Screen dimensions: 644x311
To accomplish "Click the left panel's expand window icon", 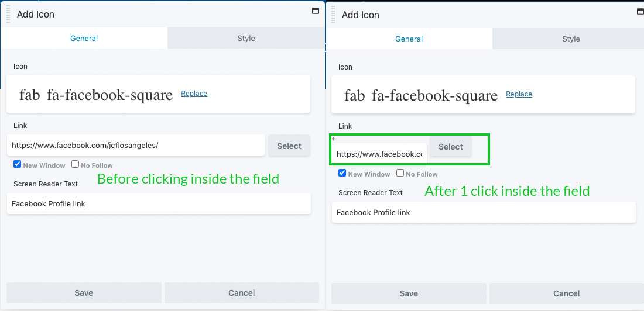I will (316, 11).
